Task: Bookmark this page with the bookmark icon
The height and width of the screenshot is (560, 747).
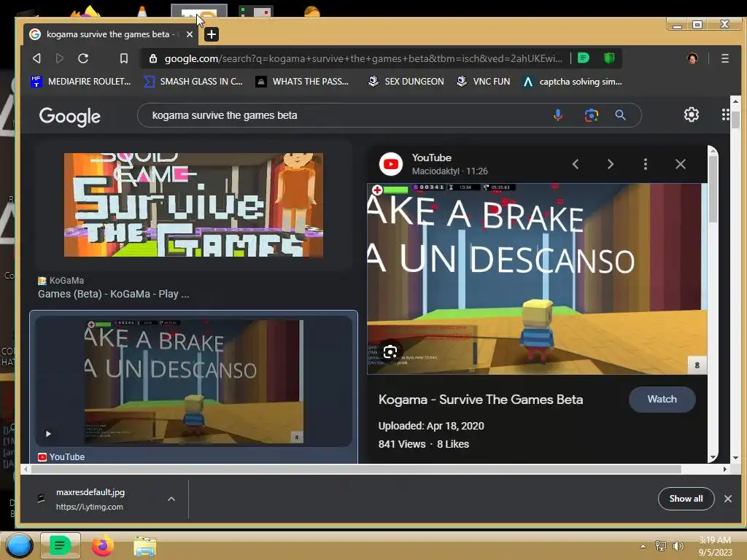Action: (x=124, y=58)
